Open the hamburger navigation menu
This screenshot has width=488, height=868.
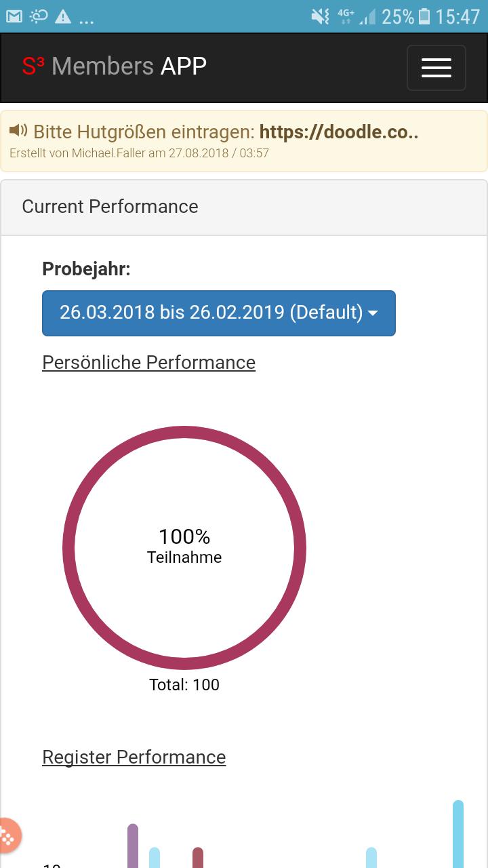tap(436, 68)
